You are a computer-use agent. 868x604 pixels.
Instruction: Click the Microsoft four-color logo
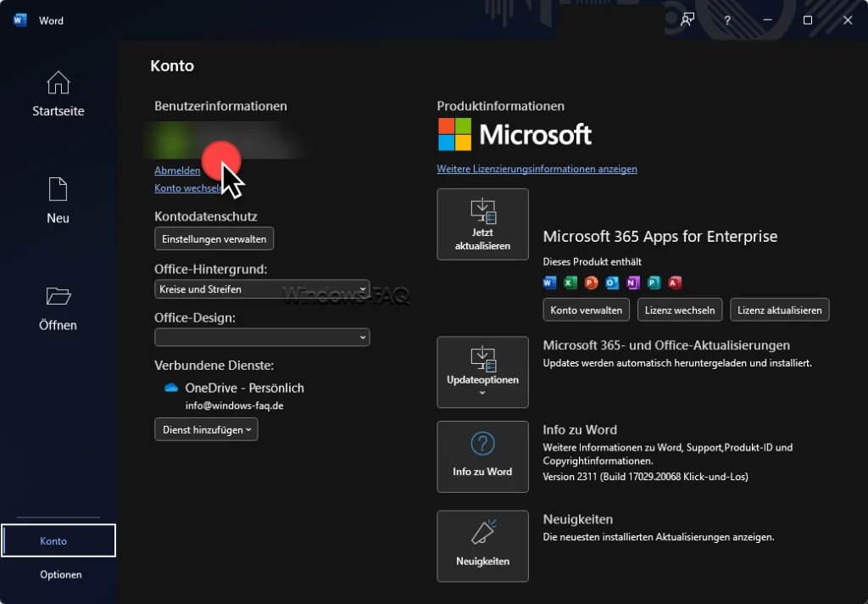(454, 134)
